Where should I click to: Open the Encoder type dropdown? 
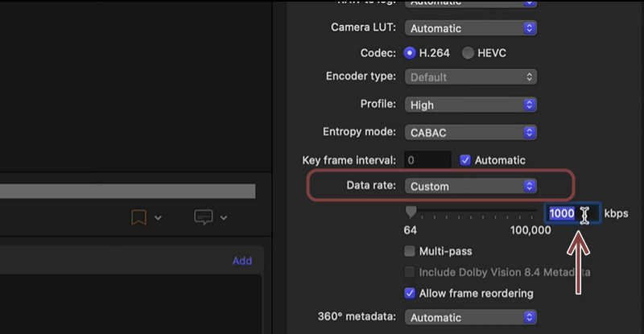470,77
